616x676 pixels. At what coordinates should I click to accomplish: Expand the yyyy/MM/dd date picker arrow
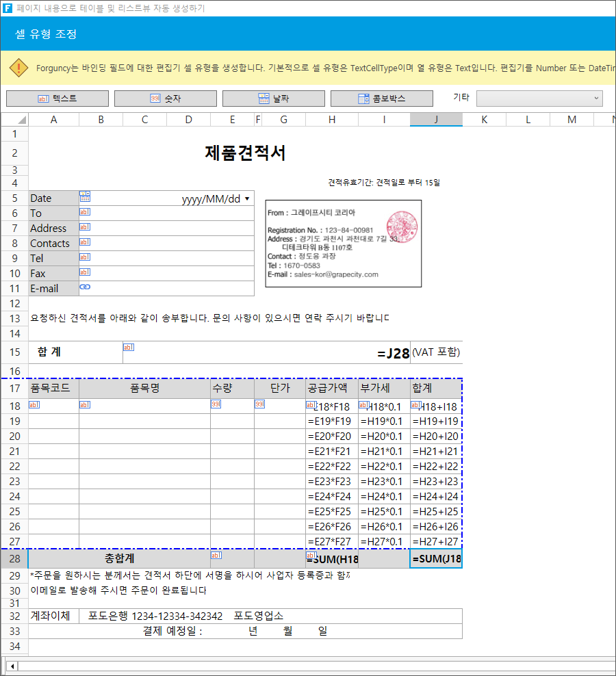pos(247,198)
